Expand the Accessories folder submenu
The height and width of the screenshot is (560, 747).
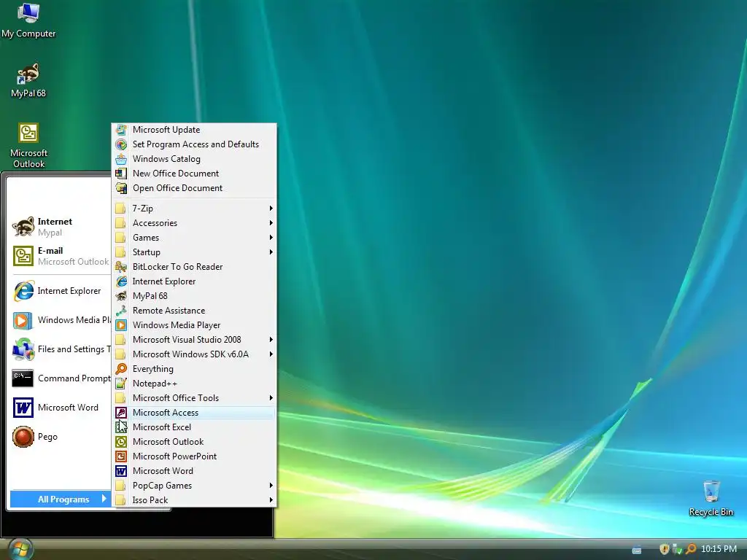(194, 223)
